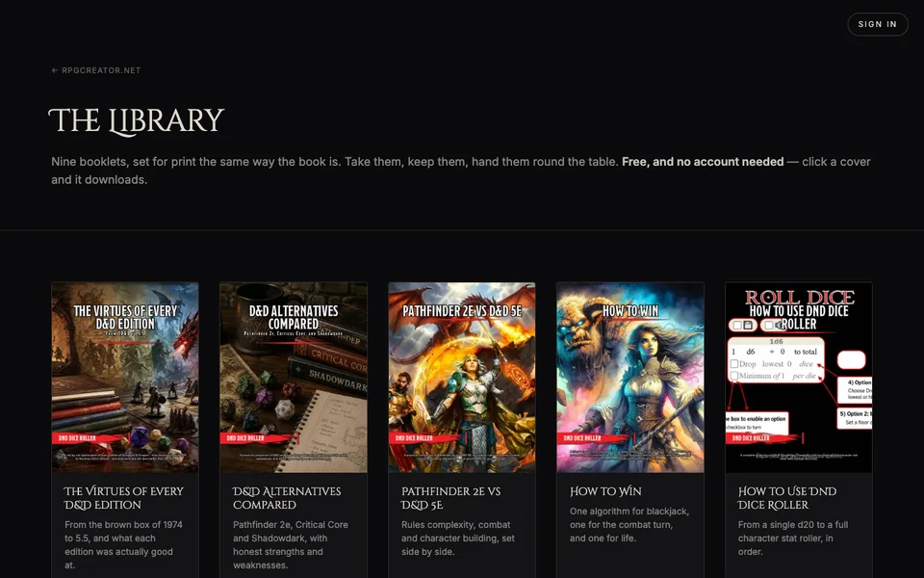Click 'From the brown box of 1974' description
Screen dimensions: 924x578
point(124,544)
